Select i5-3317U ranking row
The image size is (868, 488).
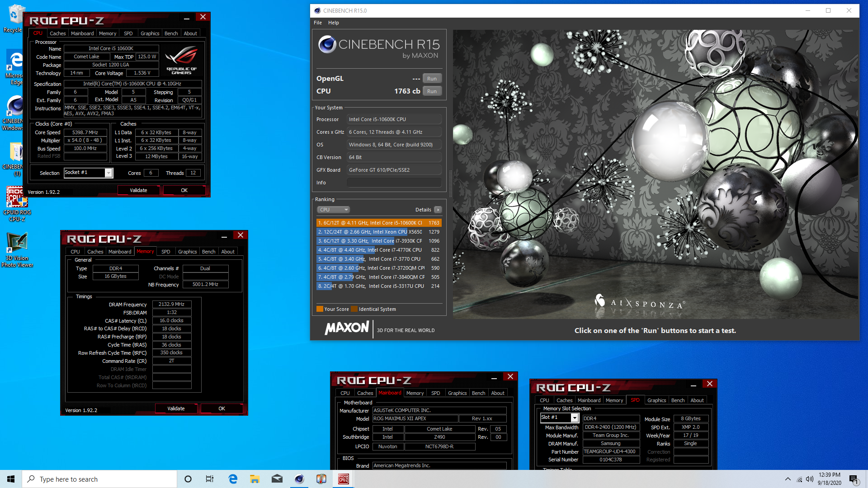click(x=379, y=286)
